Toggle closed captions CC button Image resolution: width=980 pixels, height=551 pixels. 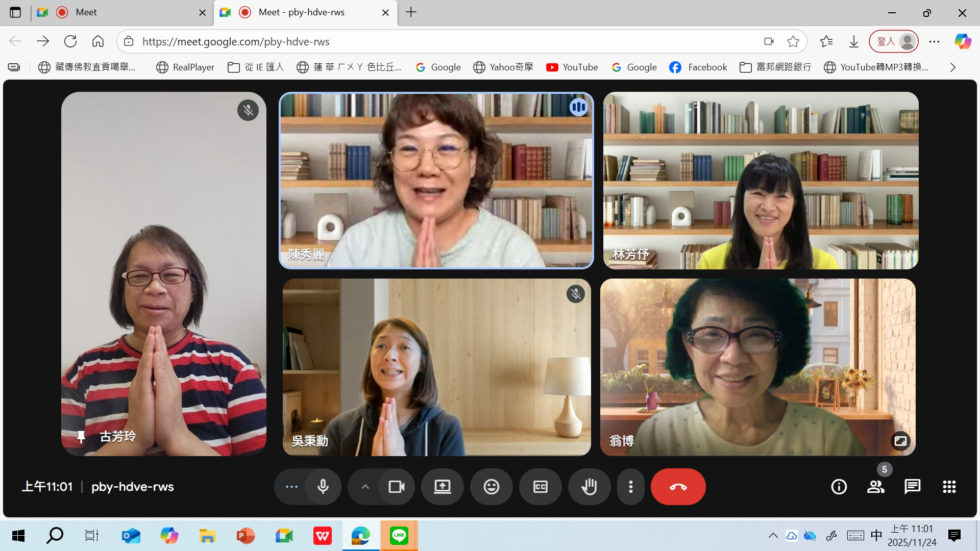pos(540,487)
